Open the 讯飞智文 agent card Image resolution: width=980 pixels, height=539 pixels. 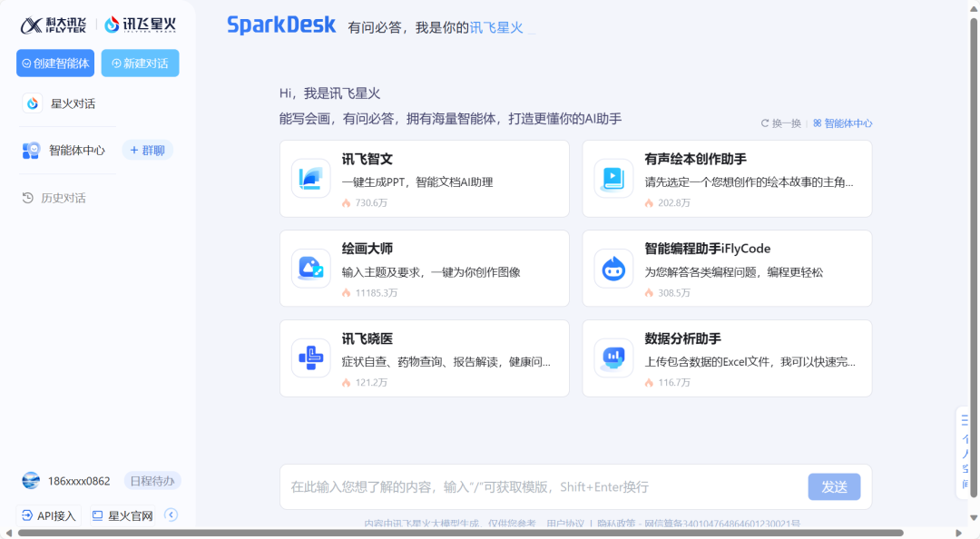click(x=425, y=179)
